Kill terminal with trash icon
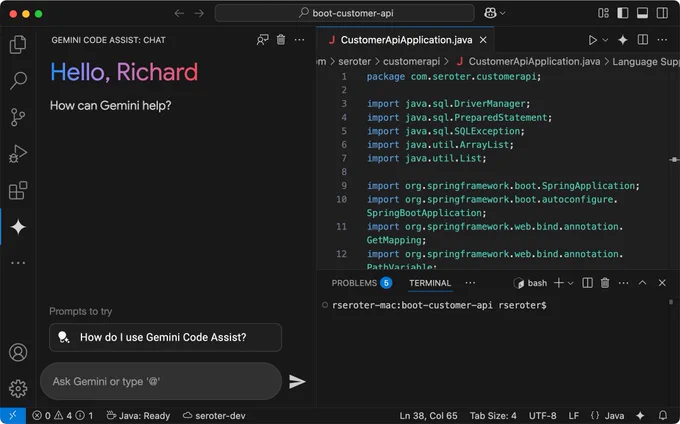Screen dimensions: 680x424 point(605,283)
